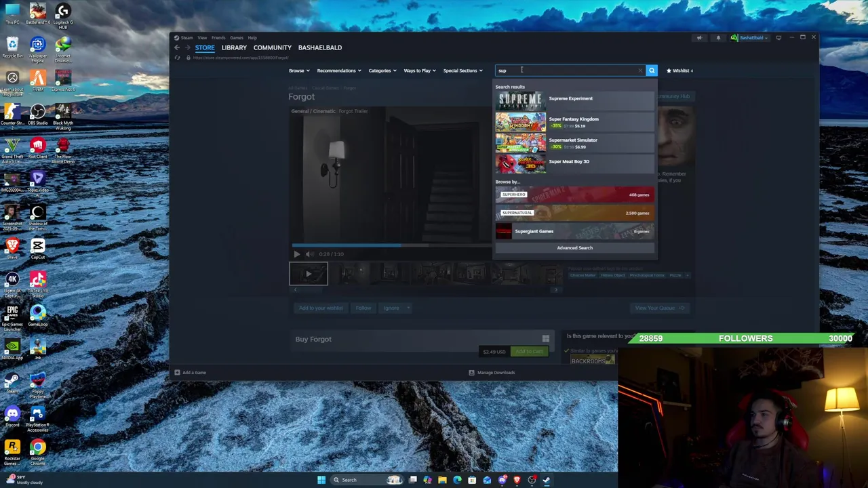Click Add to your wishlist button
The height and width of the screenshot is (488, 868).
point(321,308)
